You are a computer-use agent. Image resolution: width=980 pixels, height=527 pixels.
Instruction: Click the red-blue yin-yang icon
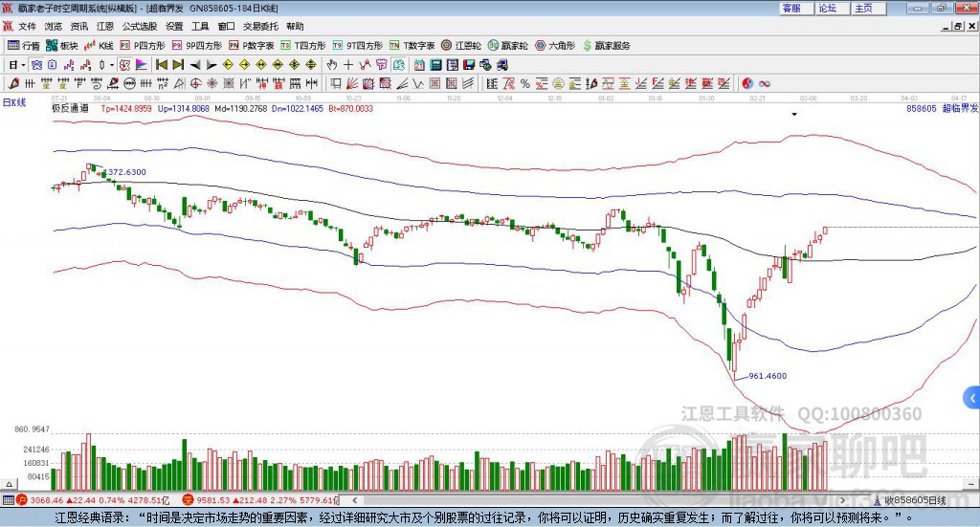click(x=747, y=83)
